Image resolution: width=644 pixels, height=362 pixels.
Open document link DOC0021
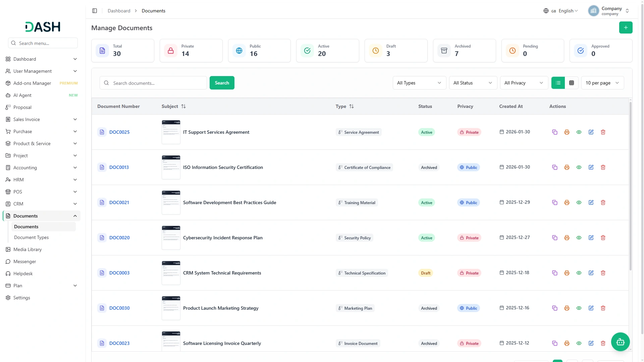pos(119,202)
